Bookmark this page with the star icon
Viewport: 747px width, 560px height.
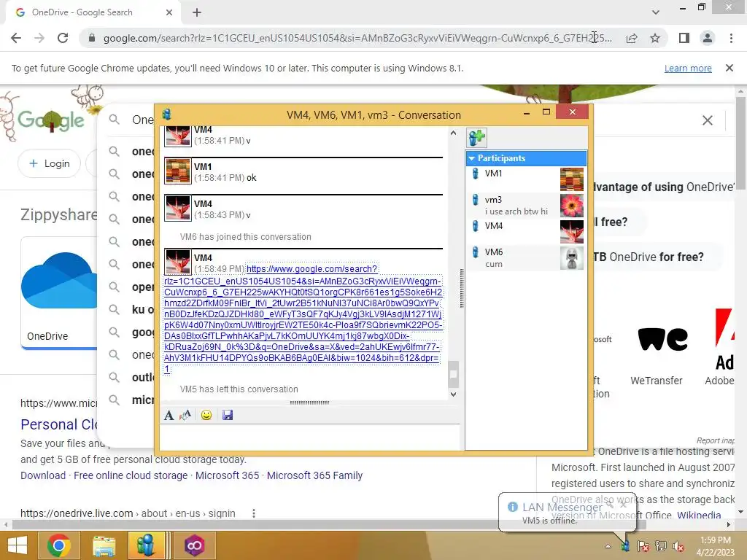click(655, 38)
